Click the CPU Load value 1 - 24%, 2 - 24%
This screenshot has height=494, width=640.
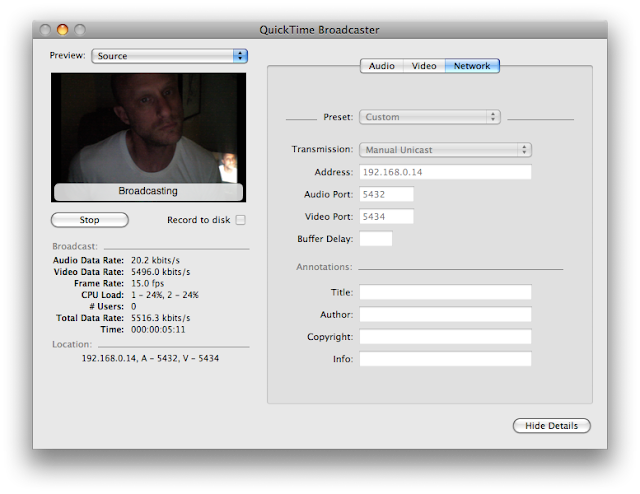click(165, 295)
